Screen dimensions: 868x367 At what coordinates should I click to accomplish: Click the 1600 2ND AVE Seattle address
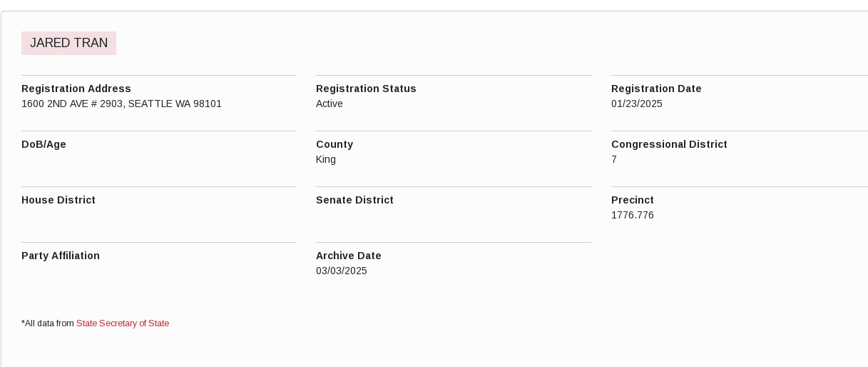[x=121, y=104]
